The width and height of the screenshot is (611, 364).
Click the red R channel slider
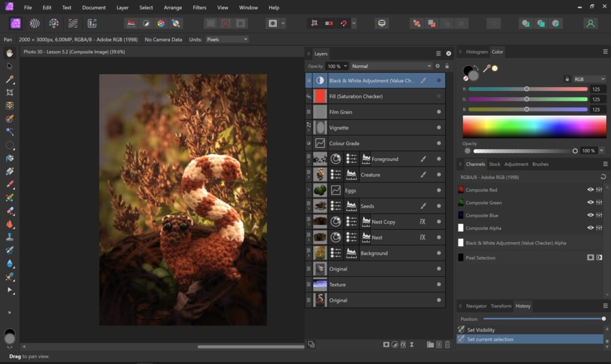click(527, 89)
